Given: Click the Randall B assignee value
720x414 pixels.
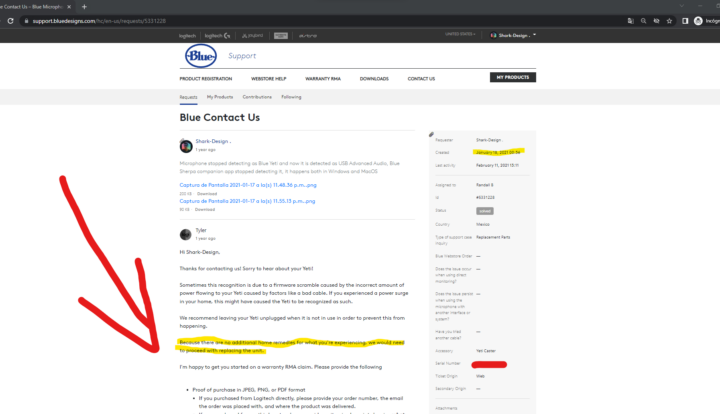Looking at the screenshot, I should (484, 185).
